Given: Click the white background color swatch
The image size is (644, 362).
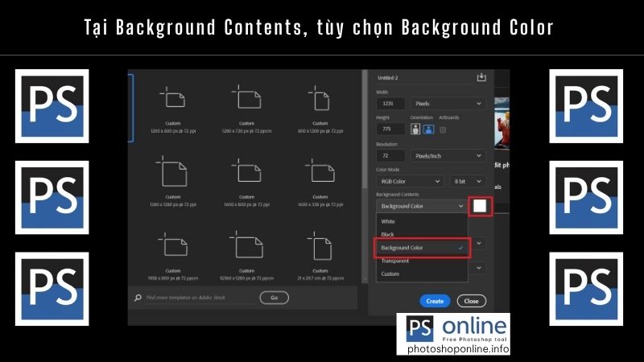Looking at the screenshot, I should (x=480, y=206).
